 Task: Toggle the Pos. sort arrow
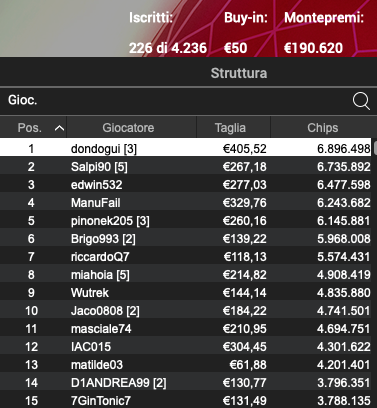pyautogui.click(x=59, y=128)
